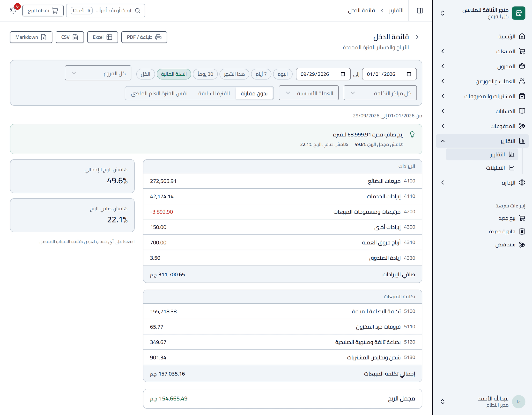Image resolution: width=532 pixels, height=415 pixels.
Task: Select السنة المالية period chip
Action: click(x=174, y=74)
